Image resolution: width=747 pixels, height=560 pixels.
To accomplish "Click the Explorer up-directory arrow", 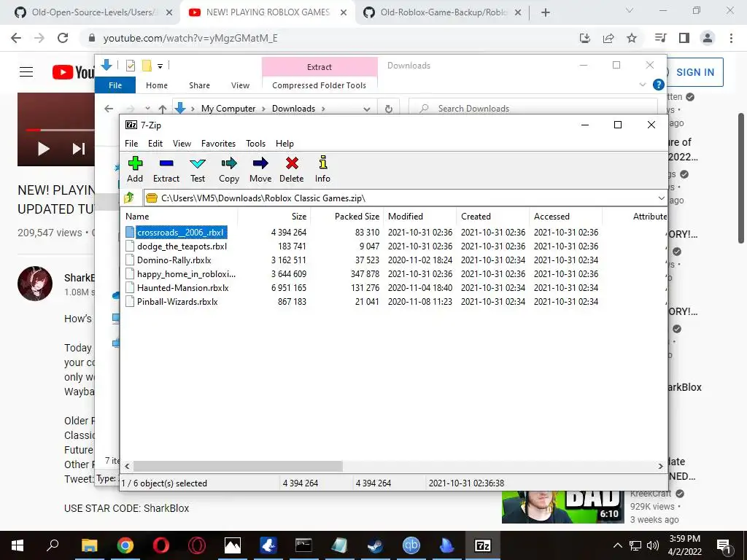I will (x=163, y=109).
